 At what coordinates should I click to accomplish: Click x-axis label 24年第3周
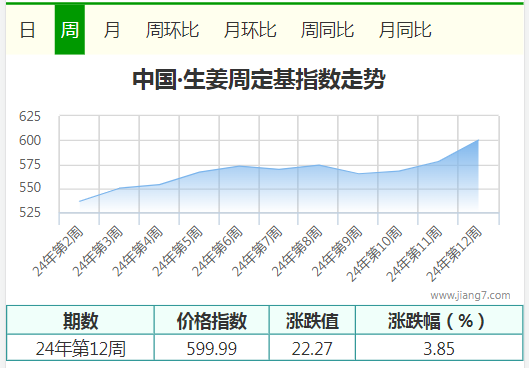coord(98,252)
